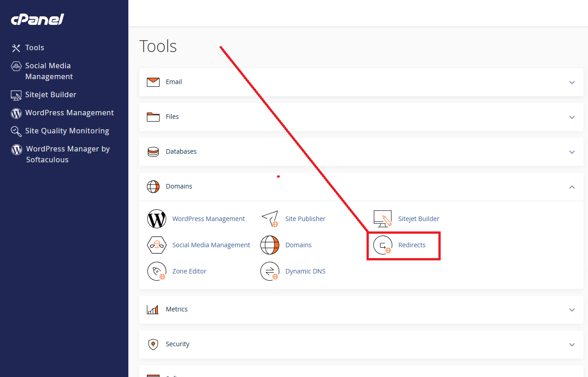Click the Security section title
This screenshot has height=377, width=588.
tap(178, 344)
